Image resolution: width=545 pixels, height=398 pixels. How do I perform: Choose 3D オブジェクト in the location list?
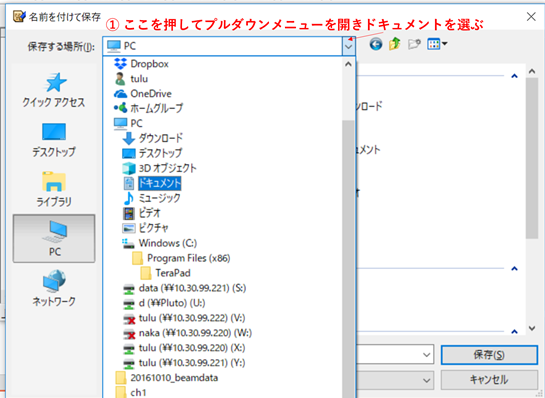pyautogui.click(x=159, y=168)
